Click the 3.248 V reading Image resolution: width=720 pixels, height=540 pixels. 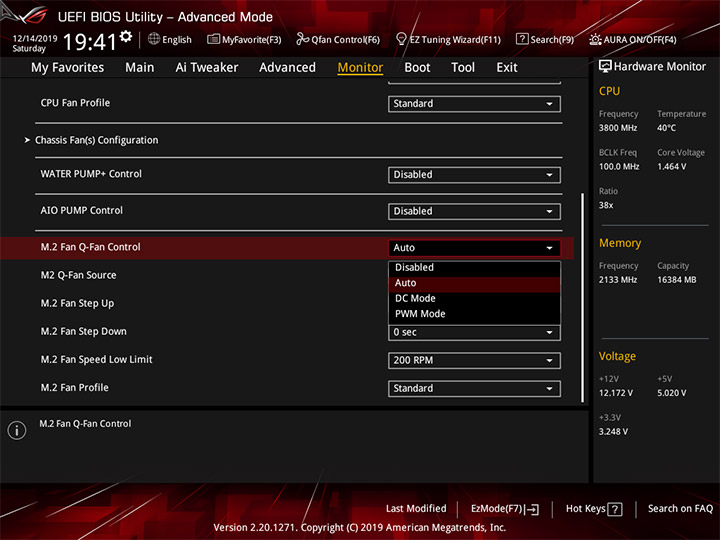point(613,432)
